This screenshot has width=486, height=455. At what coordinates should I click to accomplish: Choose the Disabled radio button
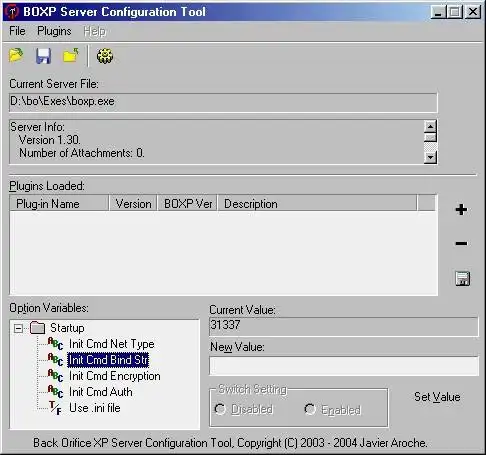pyautogui.click(x=220, y=409)
